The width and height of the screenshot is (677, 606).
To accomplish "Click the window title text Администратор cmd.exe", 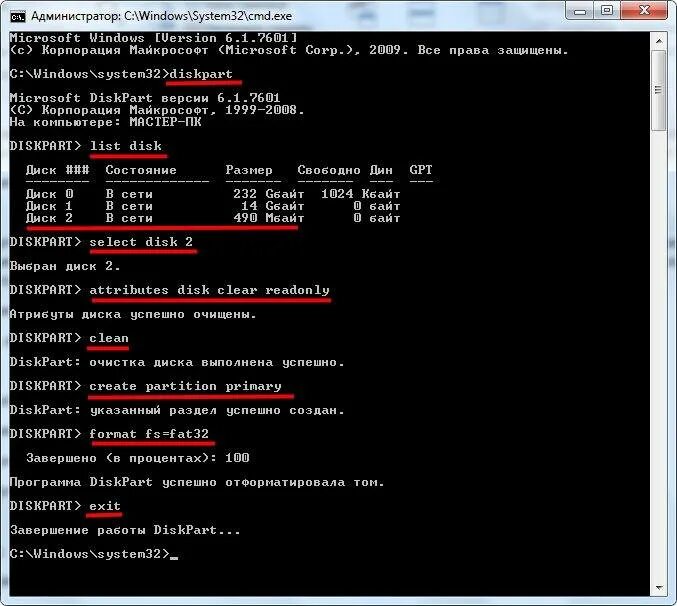I will [x=161, y=16].
